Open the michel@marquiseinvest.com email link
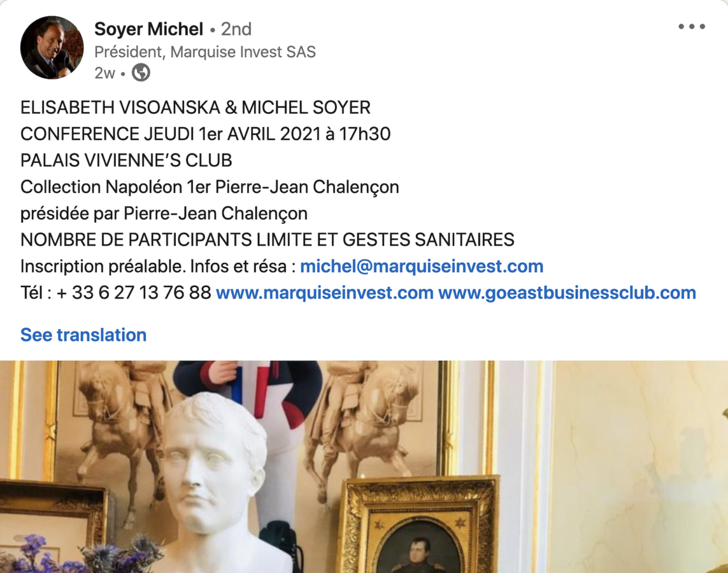 422,266
